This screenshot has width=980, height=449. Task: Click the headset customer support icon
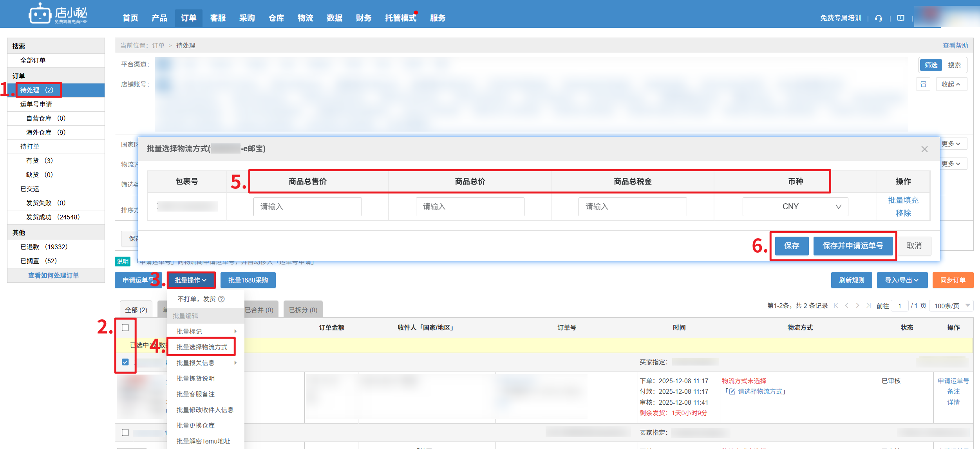point(879,18)
